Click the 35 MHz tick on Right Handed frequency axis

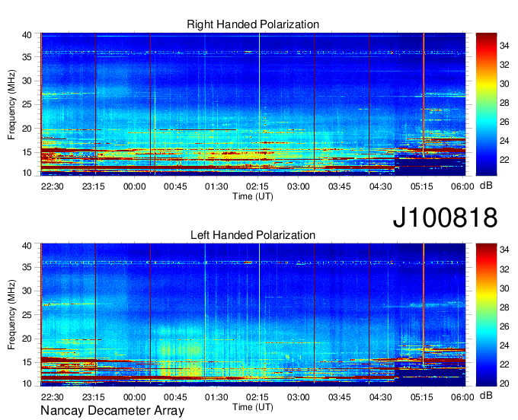[x=27, y=57]
